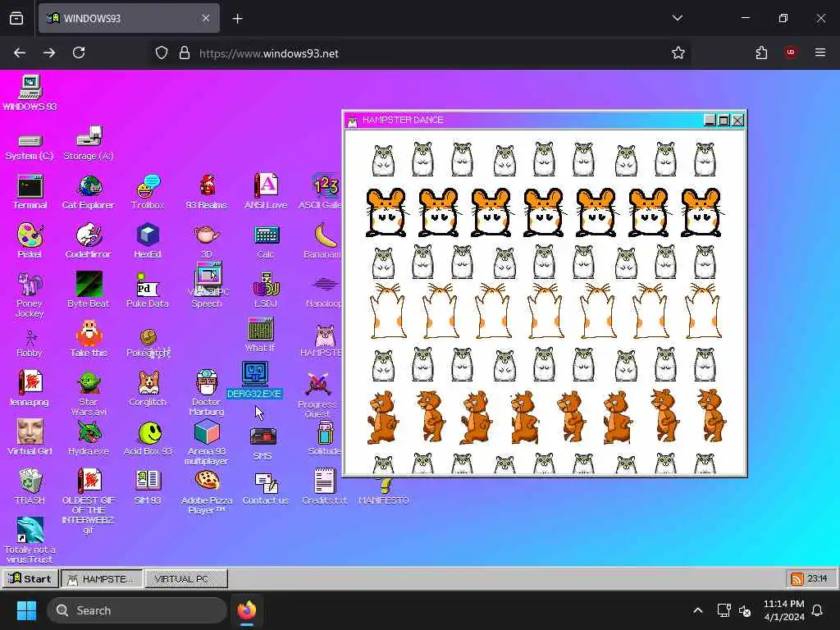Open Poney Jockey icon
The width and height of the screenshot is (840, 630).
click(30, 295)
